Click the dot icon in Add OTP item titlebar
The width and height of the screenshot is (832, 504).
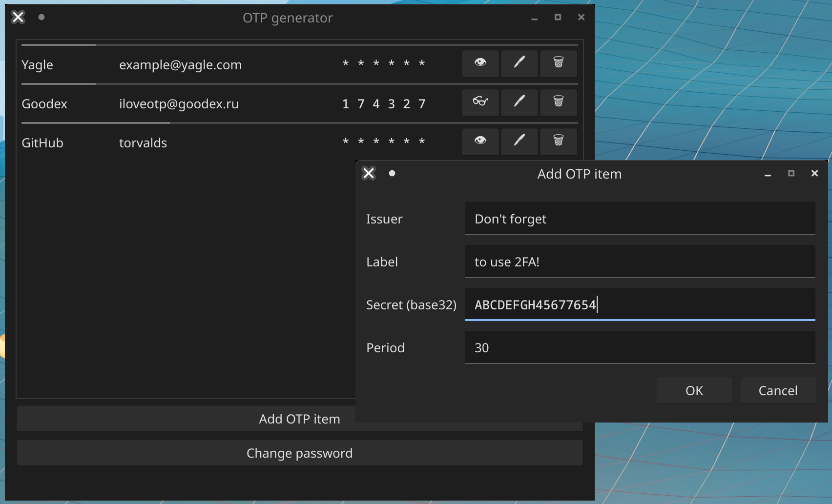(392, 173)
